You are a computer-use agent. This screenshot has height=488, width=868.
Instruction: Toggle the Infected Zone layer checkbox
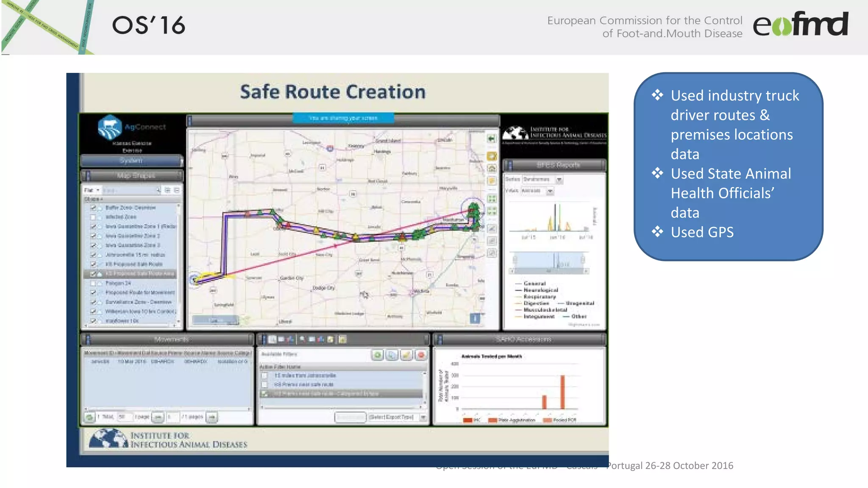pyautogui.click(x=93, y=217)
